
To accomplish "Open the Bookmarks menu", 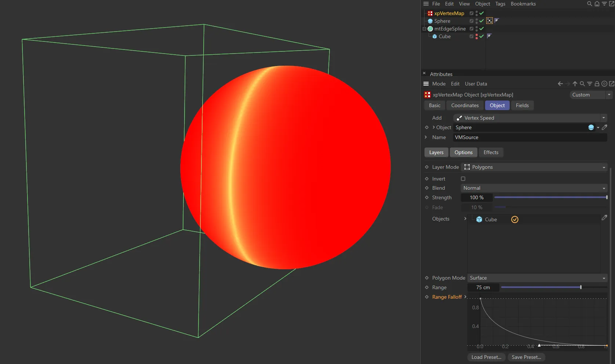I will coord(523,4).
